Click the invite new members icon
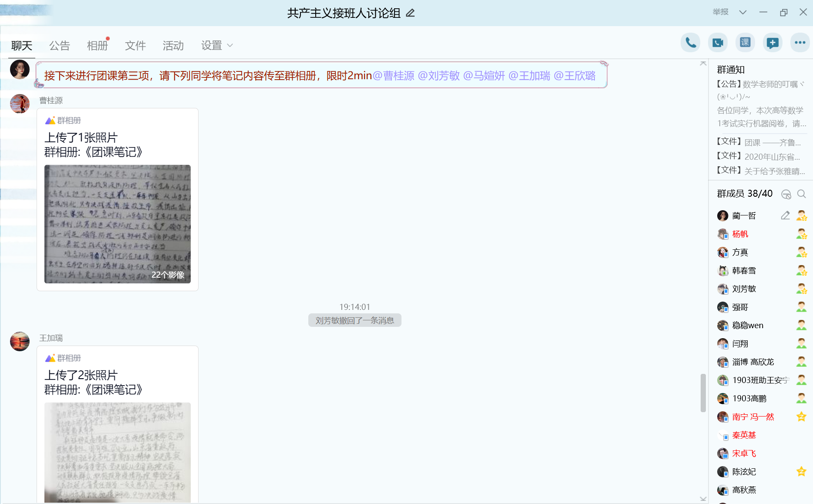Viewport: 813px width, 504px height. 773,43
